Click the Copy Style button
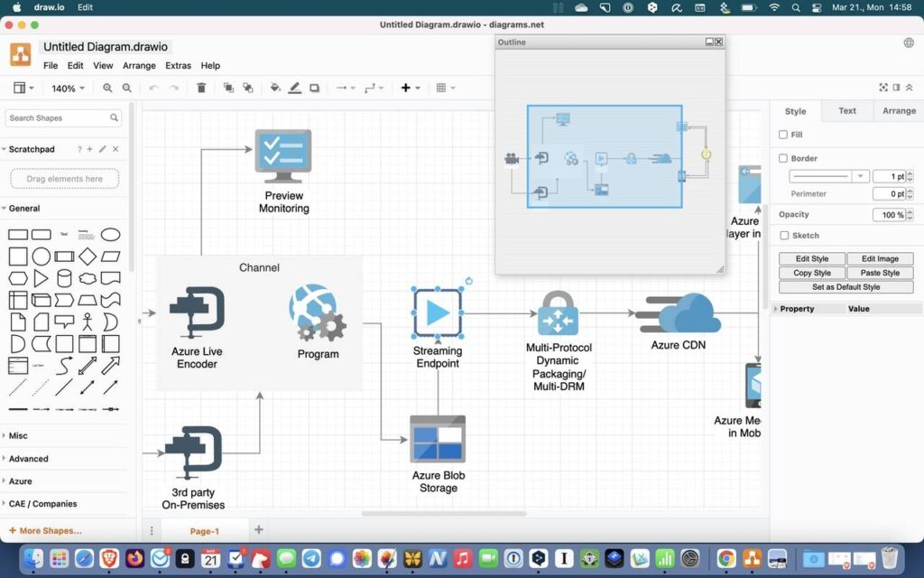924x578 pixels. pos(812,273)
